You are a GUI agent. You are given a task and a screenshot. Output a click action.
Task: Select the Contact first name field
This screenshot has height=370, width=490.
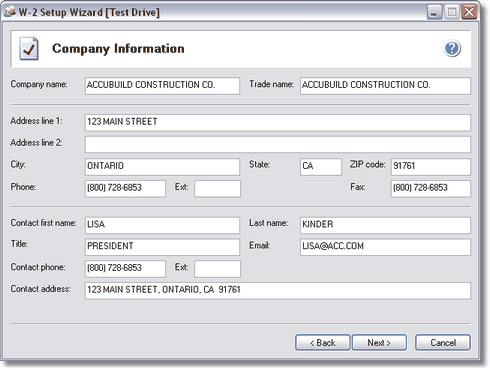[162, 225]
